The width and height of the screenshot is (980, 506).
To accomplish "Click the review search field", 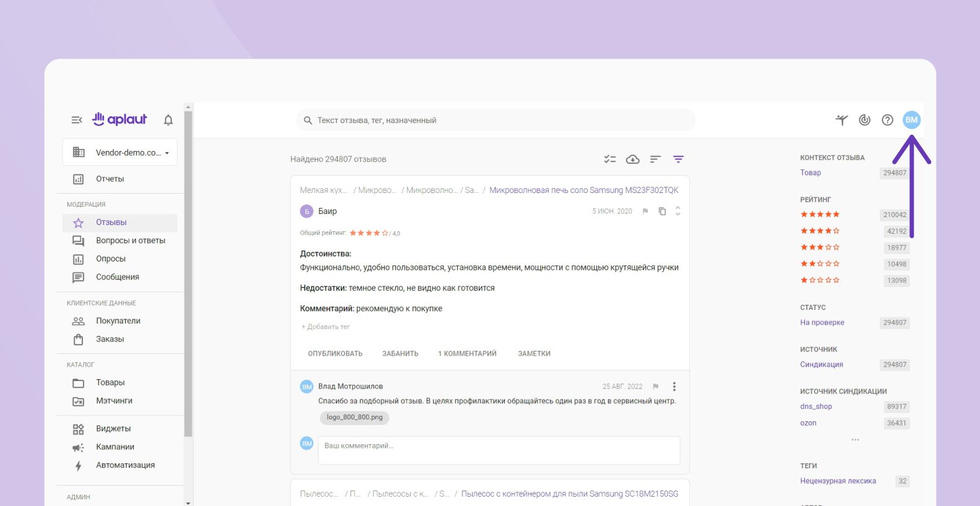I will pyautogui.click(x=495, y=121).
